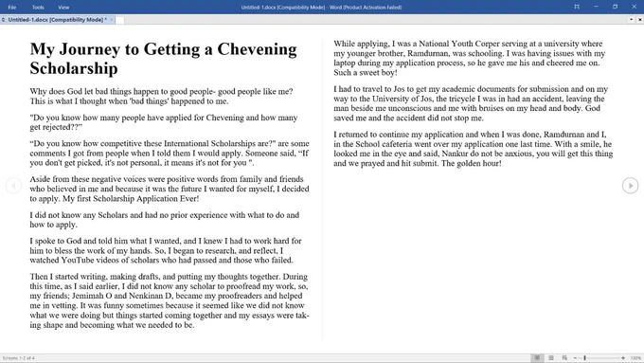The image size is (644, 363).
Task: Open the Tools menu
Action: click(38, 7)
